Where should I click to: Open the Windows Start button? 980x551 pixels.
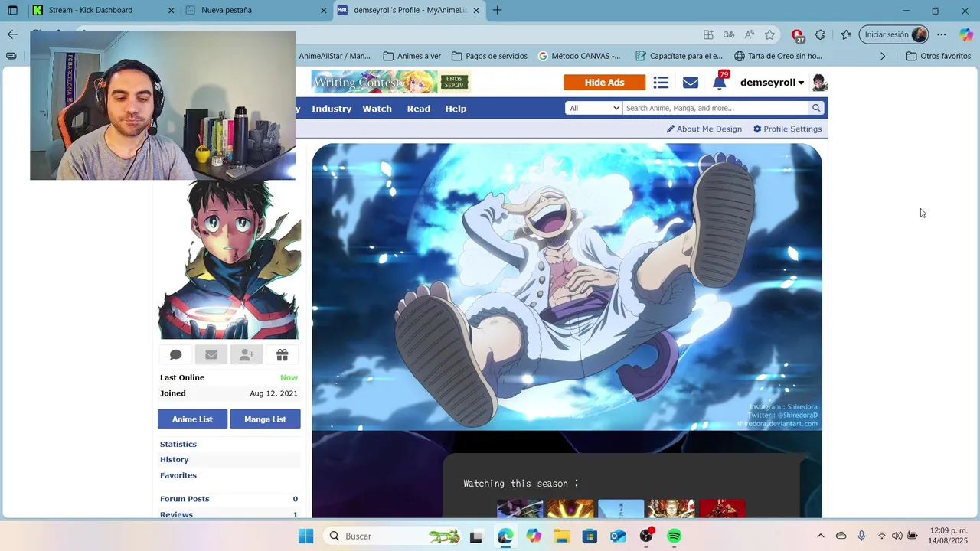pos(305,536)
